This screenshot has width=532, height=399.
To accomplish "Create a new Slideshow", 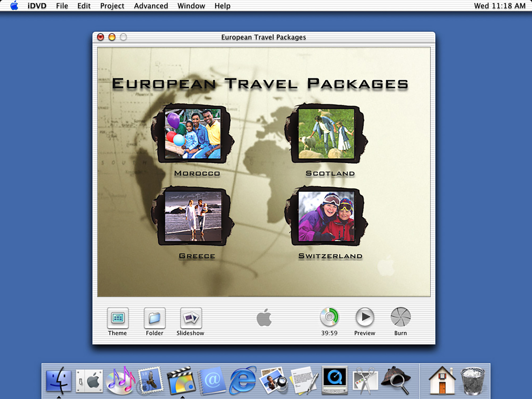I will (x=191, y=318).
